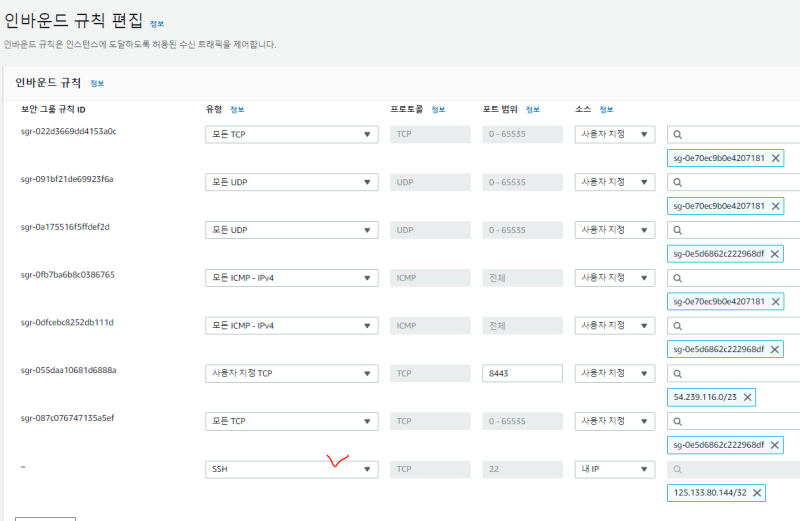Click 정보 link beside 인바운드 규칙 편집 title

tap(158, 23)
